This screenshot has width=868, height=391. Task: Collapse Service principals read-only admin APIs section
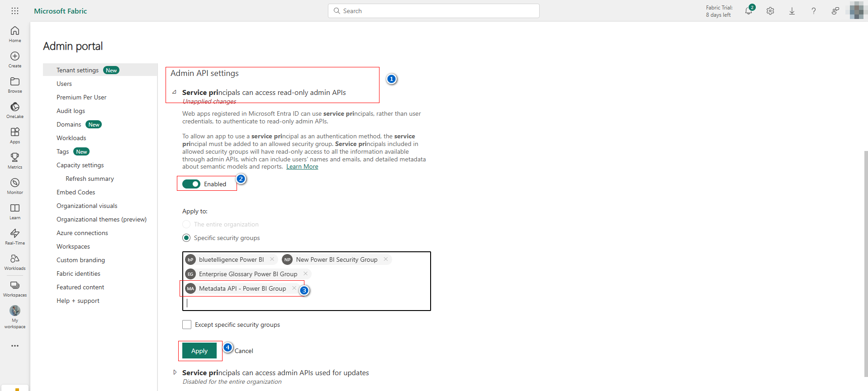(x=175, y=92)
